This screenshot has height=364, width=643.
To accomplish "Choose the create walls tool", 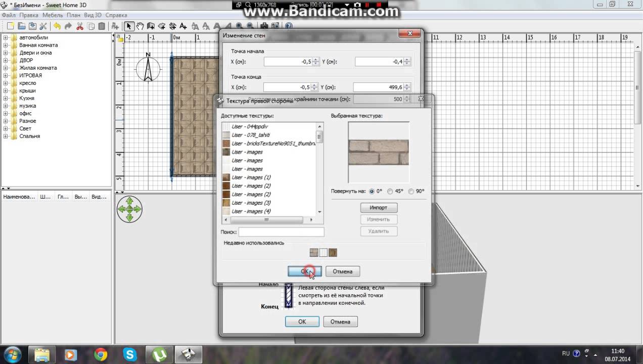I will (151, 26).
